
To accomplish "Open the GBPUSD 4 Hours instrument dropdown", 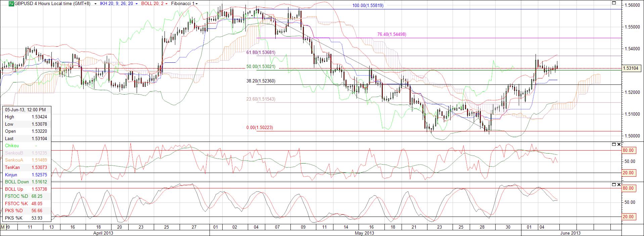I will [x=96, y=4].
